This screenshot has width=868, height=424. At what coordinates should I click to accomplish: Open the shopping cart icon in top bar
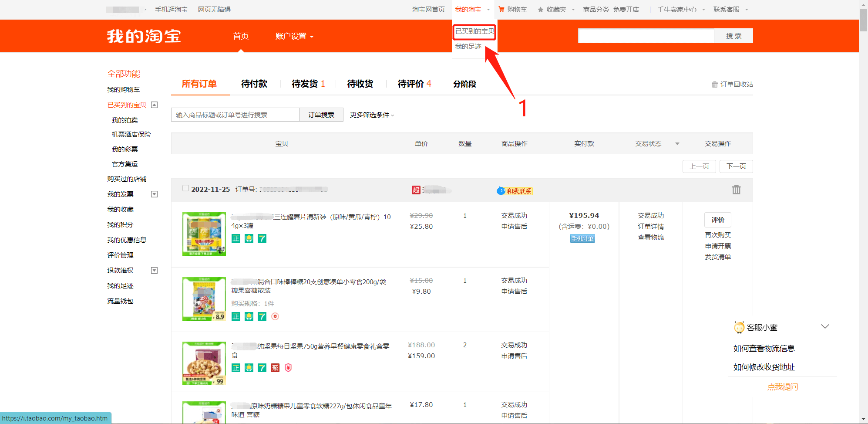[501, 9]
